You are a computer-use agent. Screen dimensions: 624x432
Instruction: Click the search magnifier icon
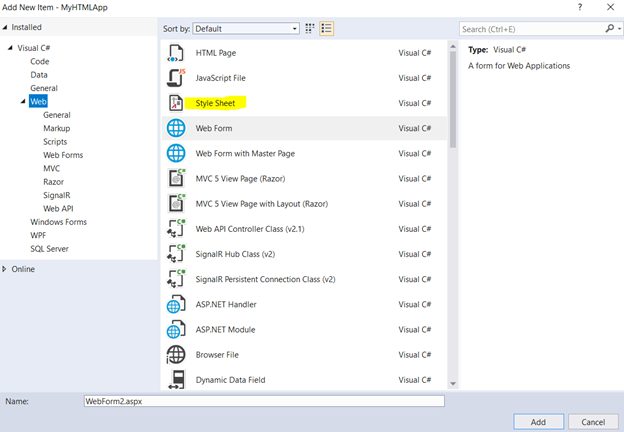coord(609,29)
